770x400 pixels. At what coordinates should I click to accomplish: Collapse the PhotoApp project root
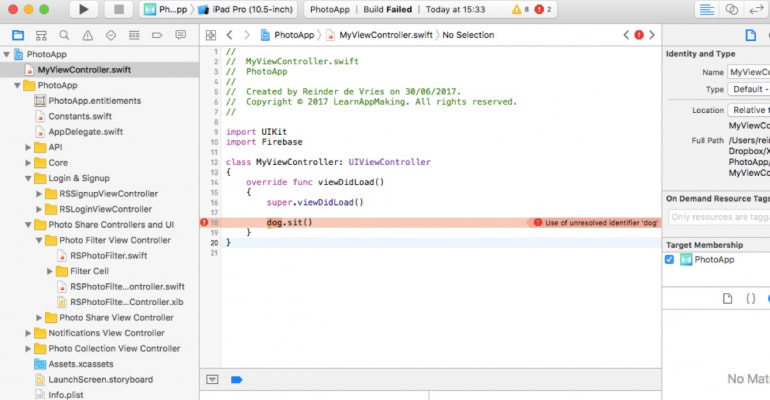point(6,54)
